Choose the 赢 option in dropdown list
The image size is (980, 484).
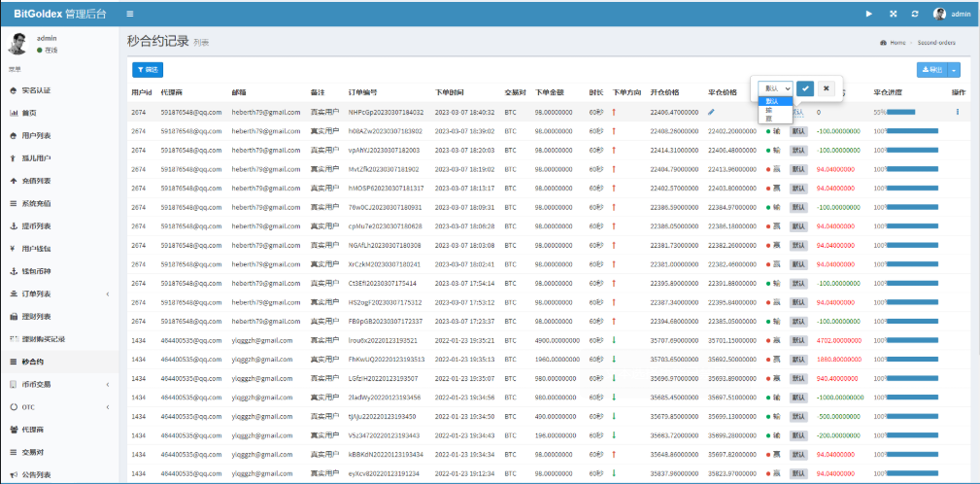(x=776, y=117)
